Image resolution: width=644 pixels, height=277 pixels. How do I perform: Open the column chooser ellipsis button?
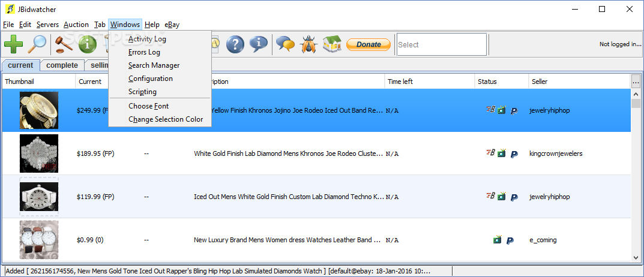coord(636,82)
